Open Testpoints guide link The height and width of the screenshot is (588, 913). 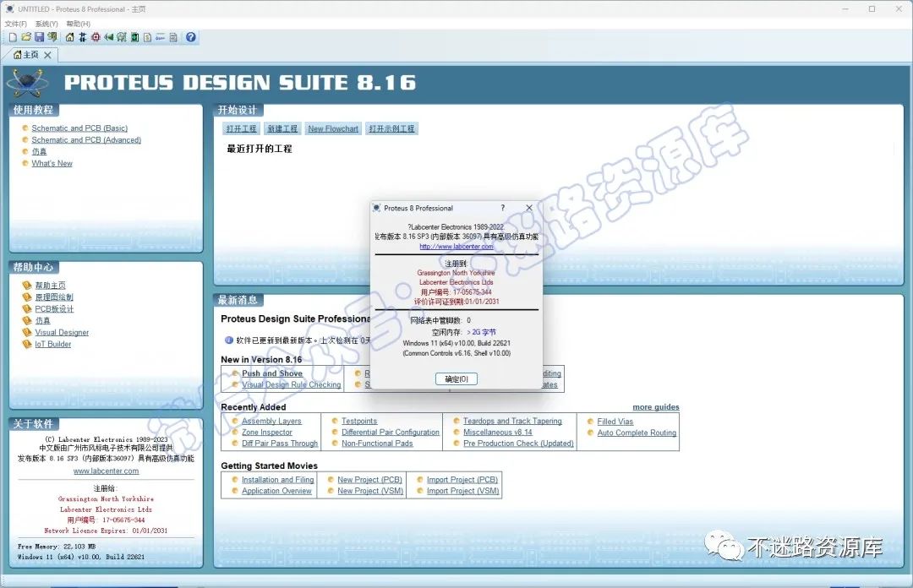pyautogui.click(x=359, y=421)
